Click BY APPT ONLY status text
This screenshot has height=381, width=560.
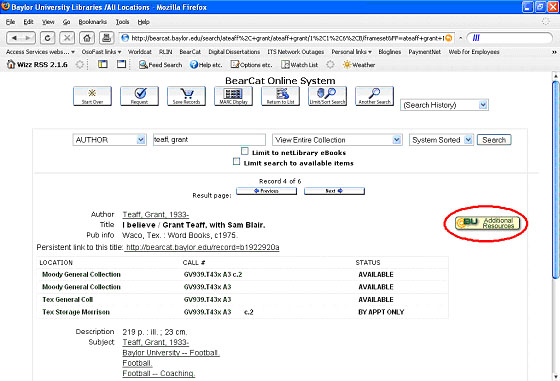click(381, 312)
